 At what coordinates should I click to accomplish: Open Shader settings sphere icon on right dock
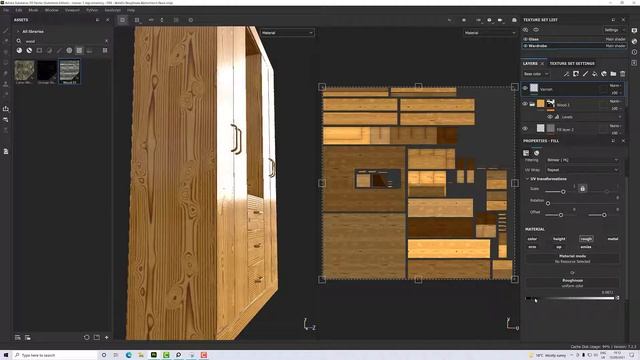coord(634,41)
